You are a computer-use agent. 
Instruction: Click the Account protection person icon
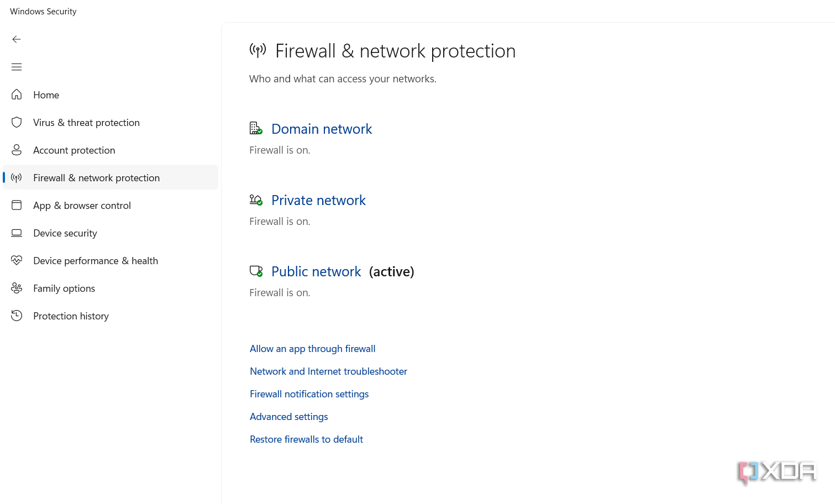[x=17, y=150]
